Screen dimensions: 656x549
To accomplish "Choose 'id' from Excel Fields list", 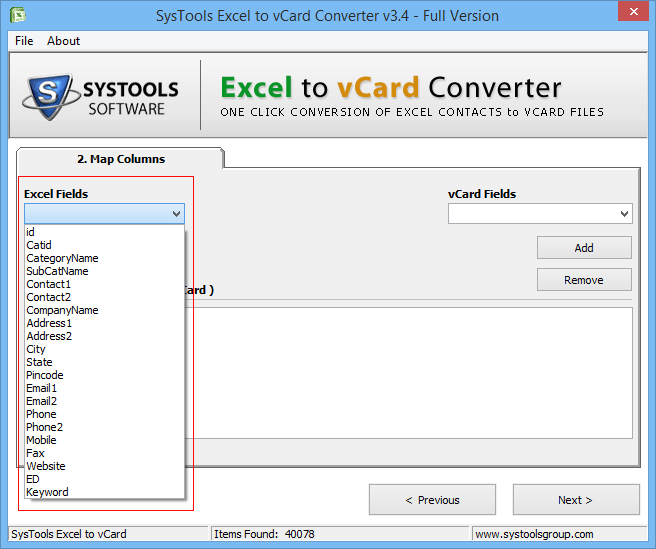I will (x=105, y=232).
